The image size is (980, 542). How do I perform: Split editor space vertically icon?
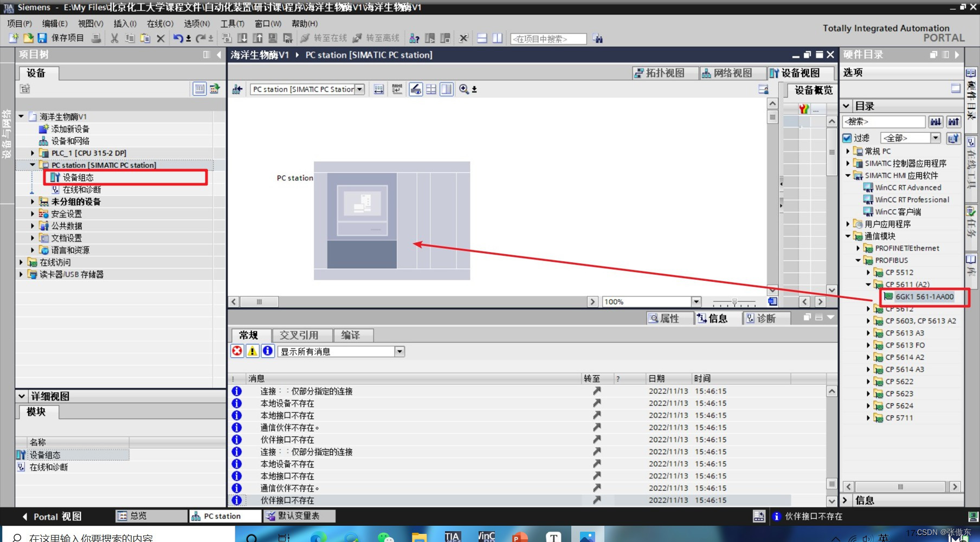click(x=497, y=38)
